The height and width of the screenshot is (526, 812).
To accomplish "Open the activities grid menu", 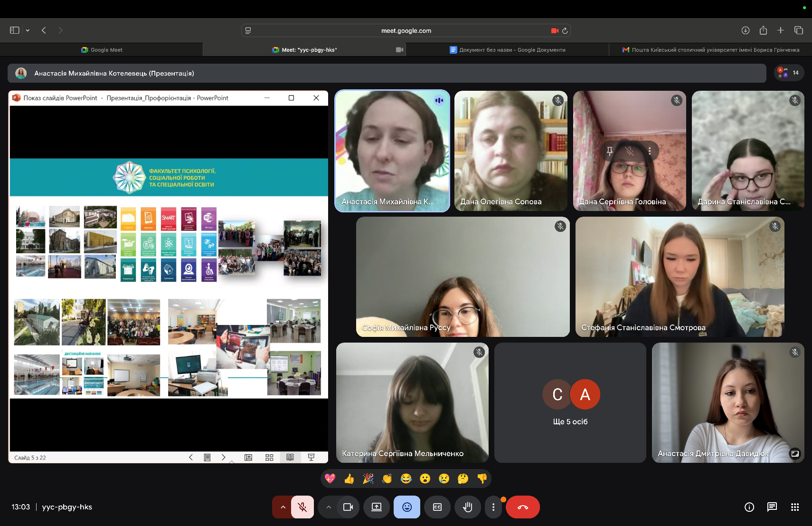I will [x=795, y=507].
